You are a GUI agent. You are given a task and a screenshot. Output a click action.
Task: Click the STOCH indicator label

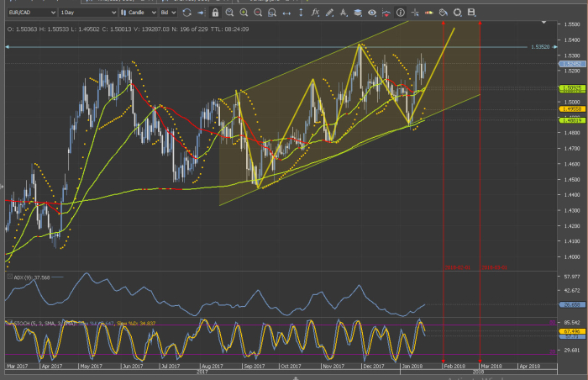click(x=18, y=322)
